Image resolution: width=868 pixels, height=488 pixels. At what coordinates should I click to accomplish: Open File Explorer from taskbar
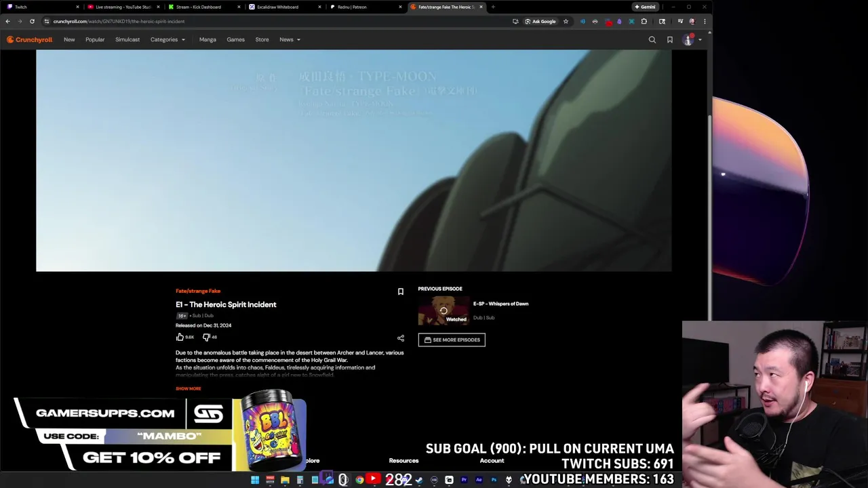click(x=285, y=480)
